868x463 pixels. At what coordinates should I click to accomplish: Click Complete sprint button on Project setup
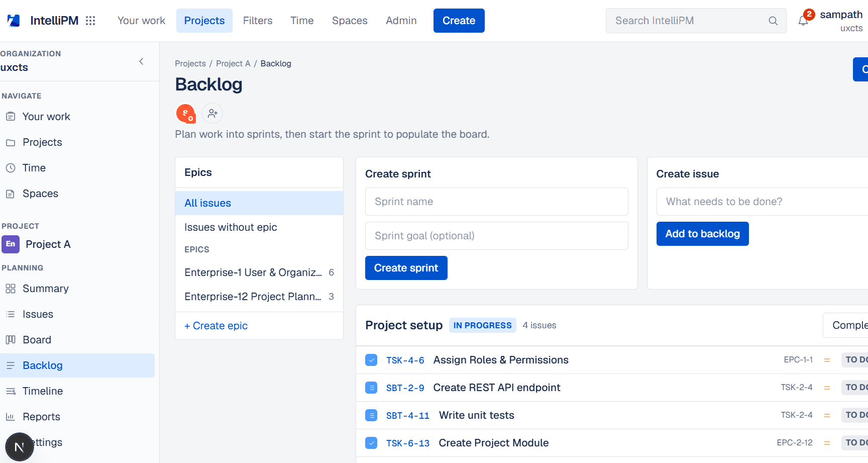coord(846,325)
